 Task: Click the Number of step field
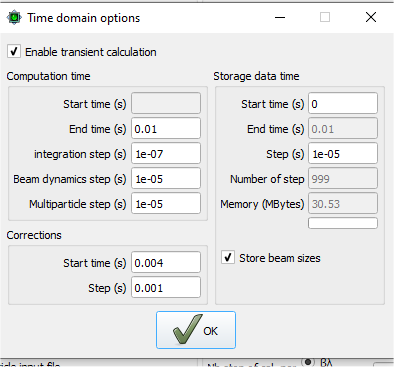(343, 179)
